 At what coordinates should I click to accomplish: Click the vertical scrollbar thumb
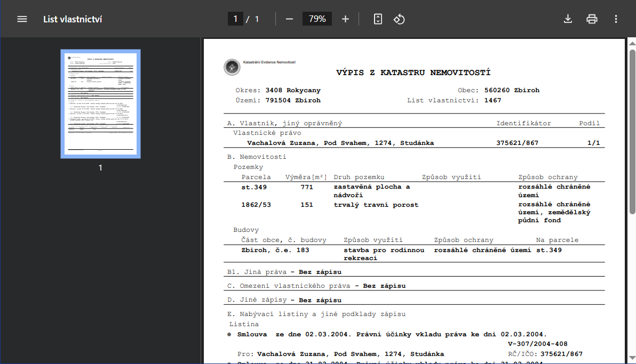point(632,131)
